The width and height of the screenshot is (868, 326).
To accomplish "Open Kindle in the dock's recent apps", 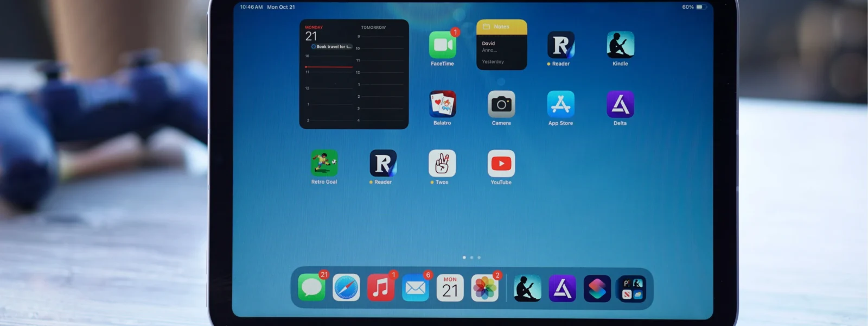I will click(527, 288).
